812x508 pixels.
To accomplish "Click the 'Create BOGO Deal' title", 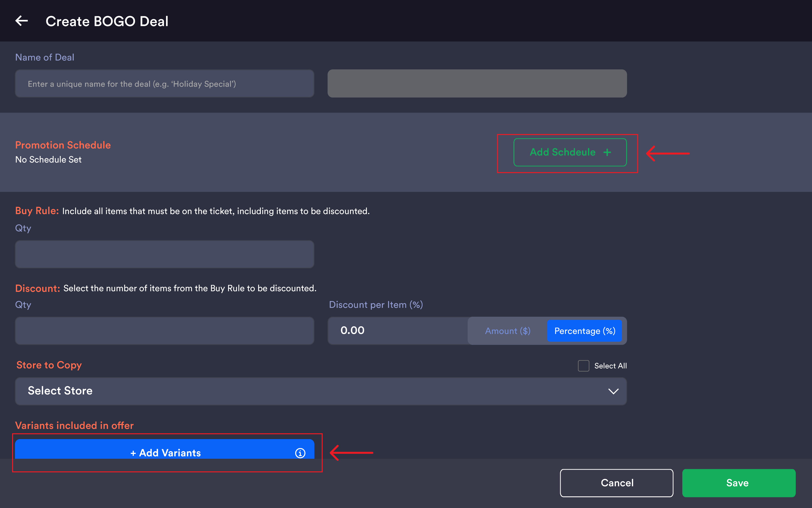I will [107, 21].
